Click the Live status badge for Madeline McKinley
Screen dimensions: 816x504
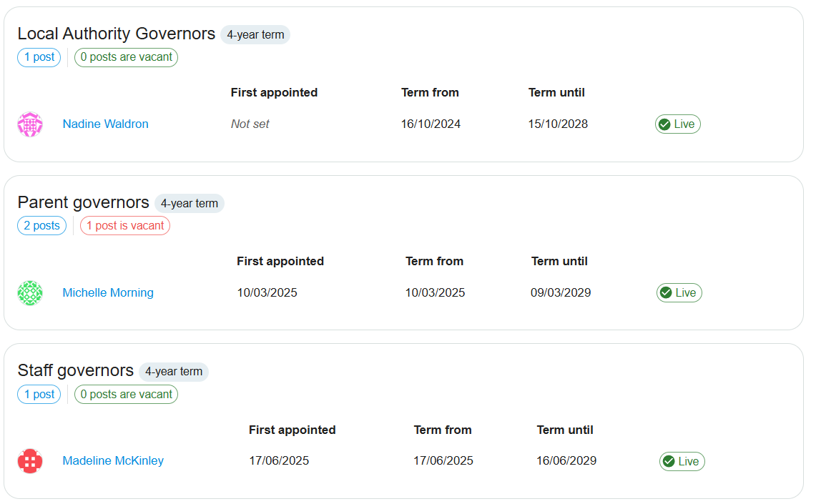click(682, 462)
